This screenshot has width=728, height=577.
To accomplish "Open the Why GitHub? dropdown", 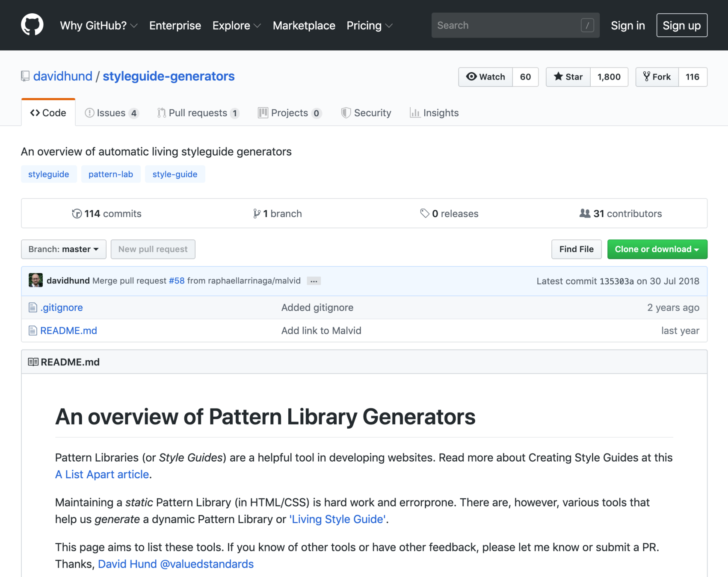I will coord(99,26).
